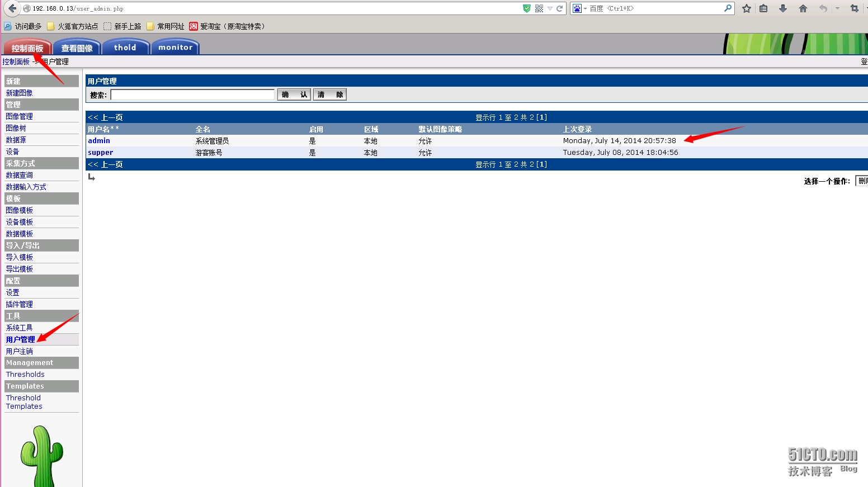Open 用户注销 in the sidebar
The height and width of the screenshot is (487, 868).
(19, 351)
